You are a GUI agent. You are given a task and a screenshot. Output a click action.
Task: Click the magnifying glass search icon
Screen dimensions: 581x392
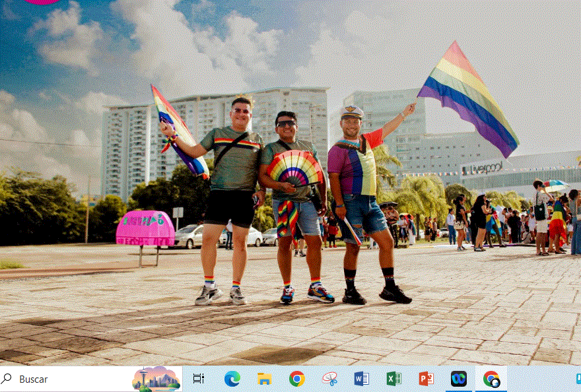click(7, 379)
